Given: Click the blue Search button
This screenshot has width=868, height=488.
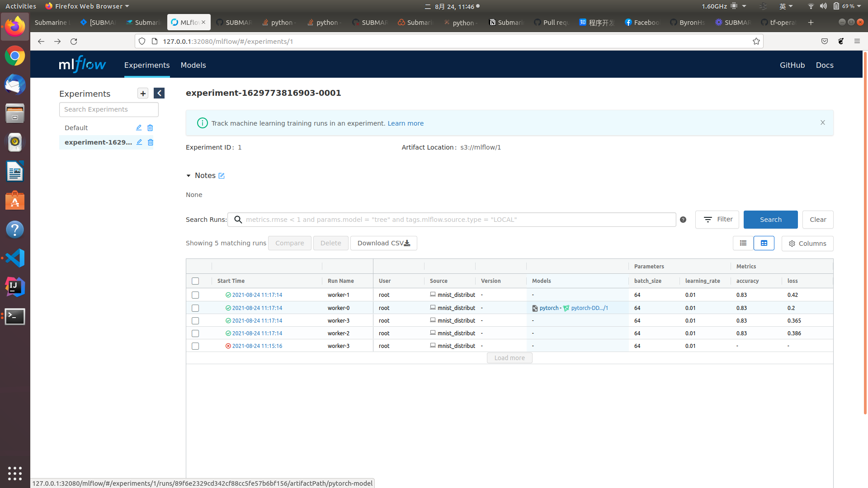Looking at the screenshot, I should click(x=770, y=220).
